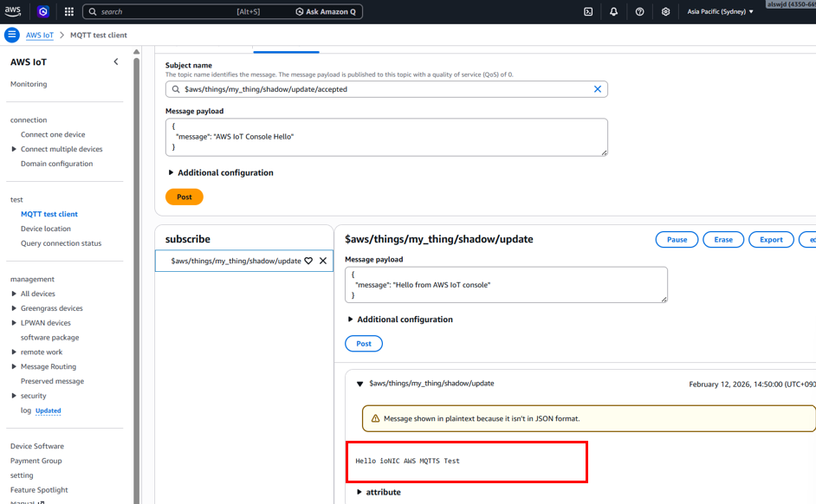816x504 pixels.
Task: Open Device location sidebar item
Action: tap(46, 229)
